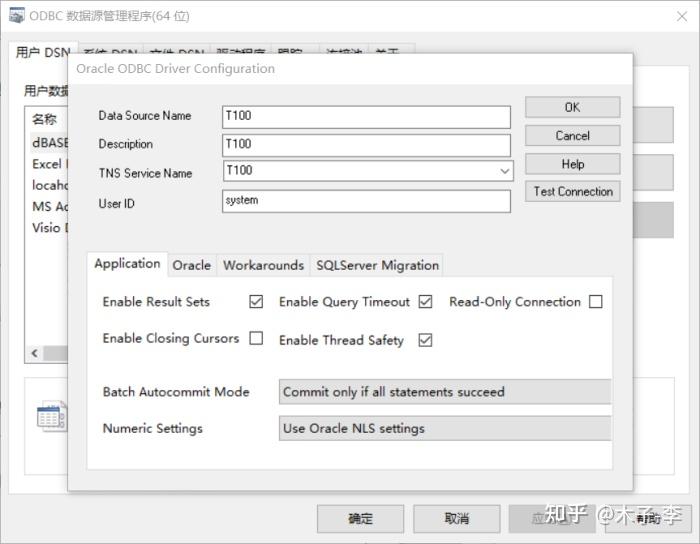The image size is (700, 544).
Task: Open the Workarounds tab
Action: [x=263, y=265]
